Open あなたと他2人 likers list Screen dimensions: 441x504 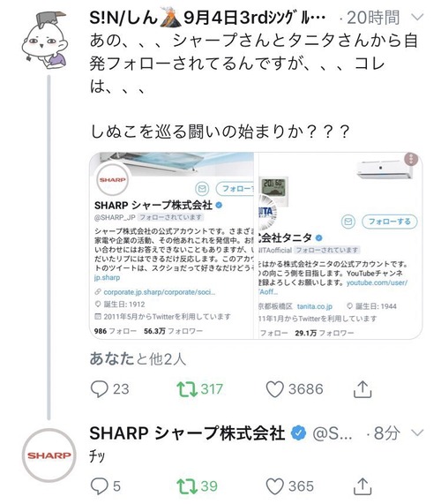click(138, 359)
